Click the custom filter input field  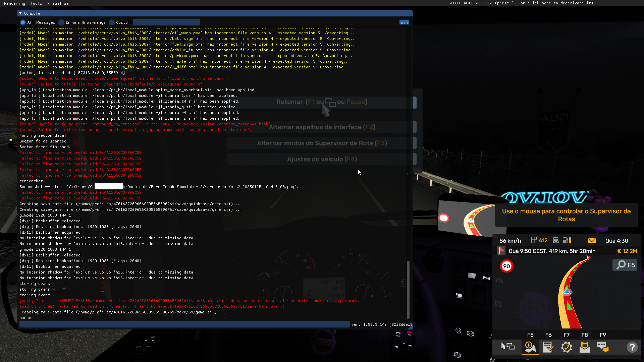(166, 22)
